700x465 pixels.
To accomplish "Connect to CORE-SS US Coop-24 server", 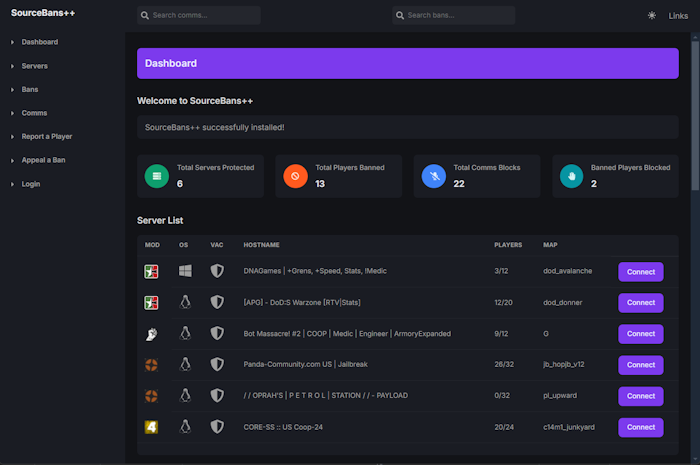I will 641,428.
